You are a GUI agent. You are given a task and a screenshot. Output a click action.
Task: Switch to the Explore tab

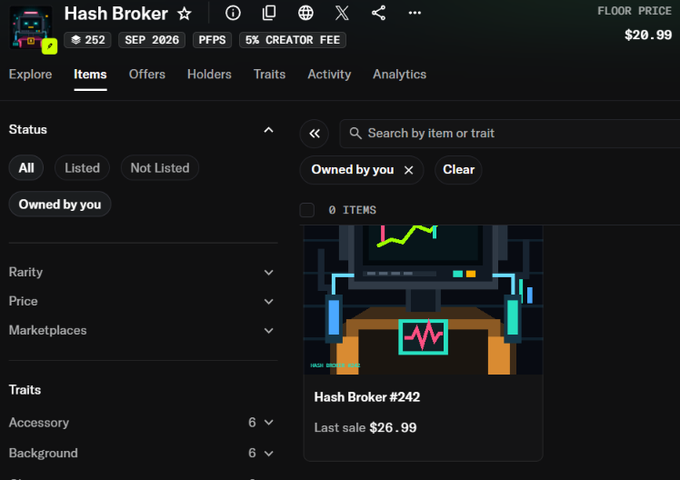[30, 74]
